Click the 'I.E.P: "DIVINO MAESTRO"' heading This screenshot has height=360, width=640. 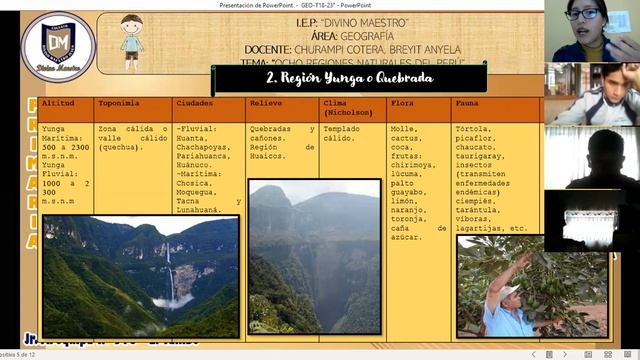352,23
